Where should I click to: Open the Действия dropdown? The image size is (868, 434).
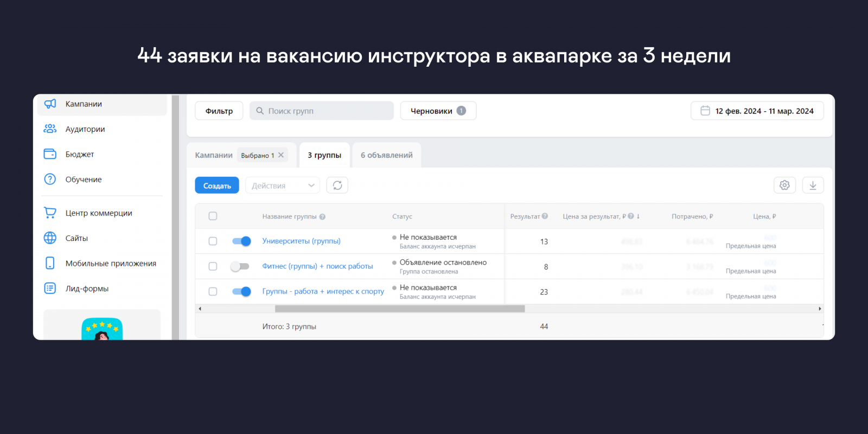click(x=283, y=186)
